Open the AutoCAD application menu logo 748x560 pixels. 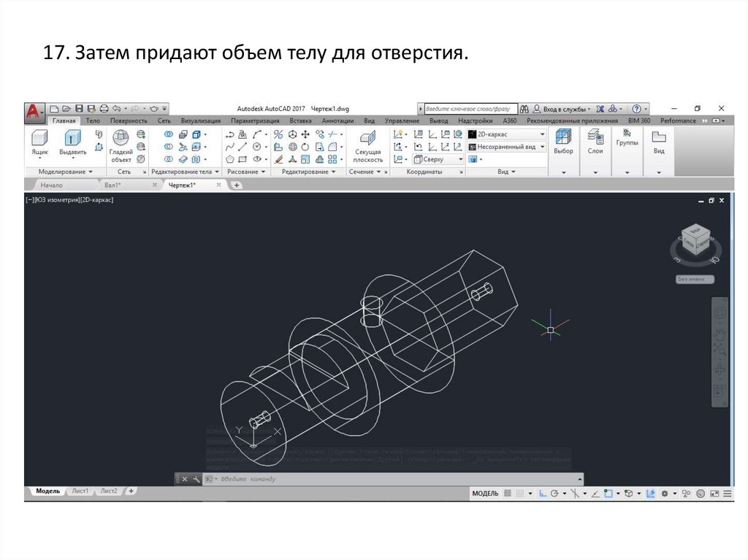[x=34, y=112]
